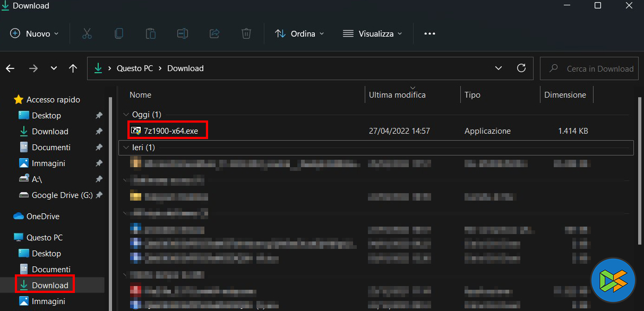Click the Rename icon in toolbar
This screenshot has height=311, width=644.
[x=183, y=33]
